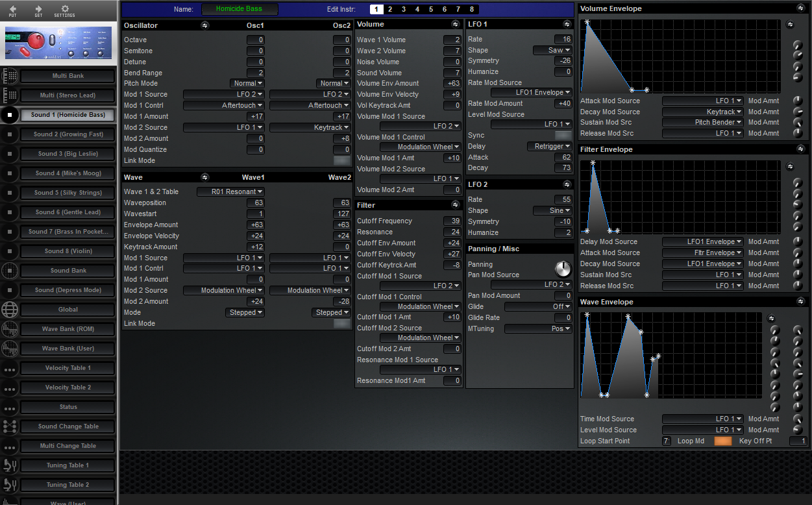Click the grid icon next to Multi Bank

[x=10, y=76]
